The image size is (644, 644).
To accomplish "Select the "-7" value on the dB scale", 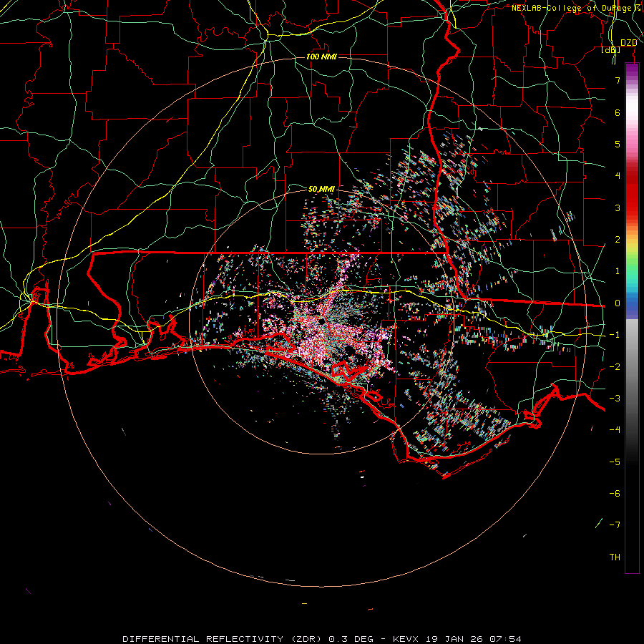I will (615, 525).
